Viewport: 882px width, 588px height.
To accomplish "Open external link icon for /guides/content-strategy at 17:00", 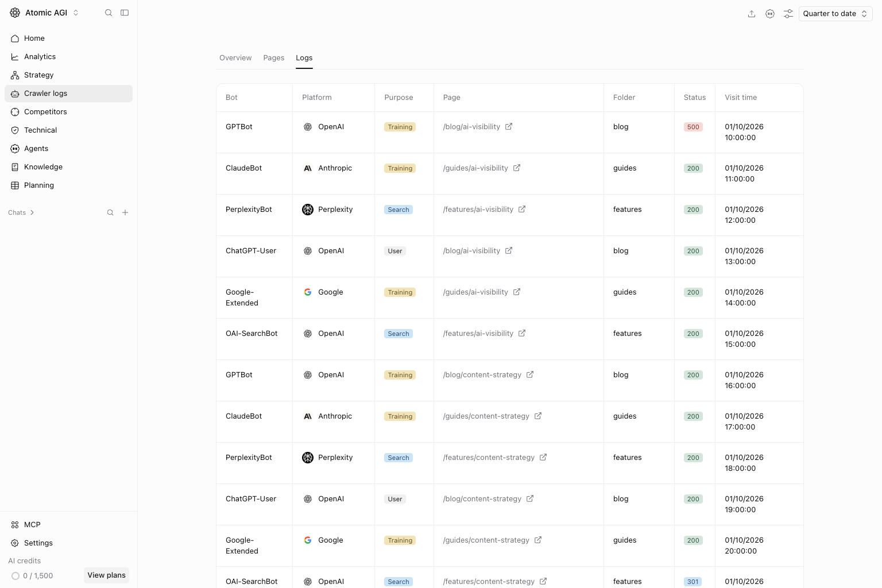I will [538, 416].
